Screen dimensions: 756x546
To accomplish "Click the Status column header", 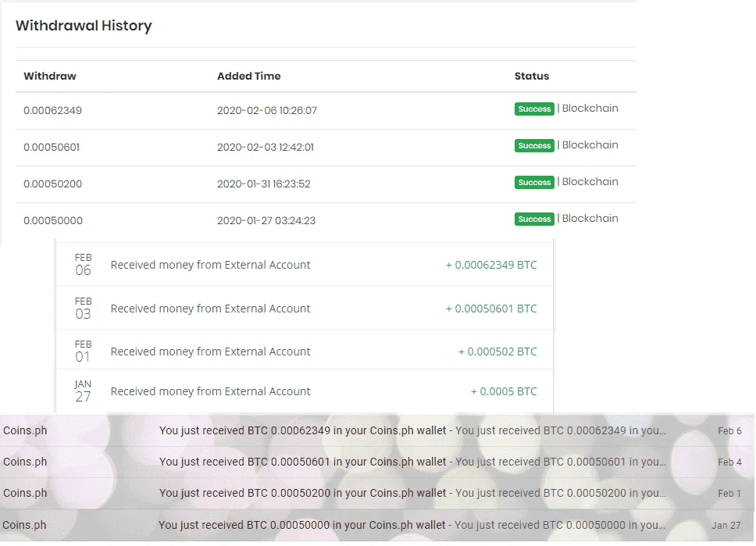I will (x=532, y=77).
